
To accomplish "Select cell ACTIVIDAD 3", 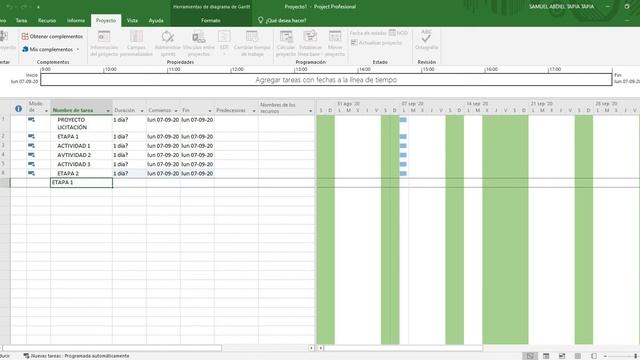I will coord(82,164).
